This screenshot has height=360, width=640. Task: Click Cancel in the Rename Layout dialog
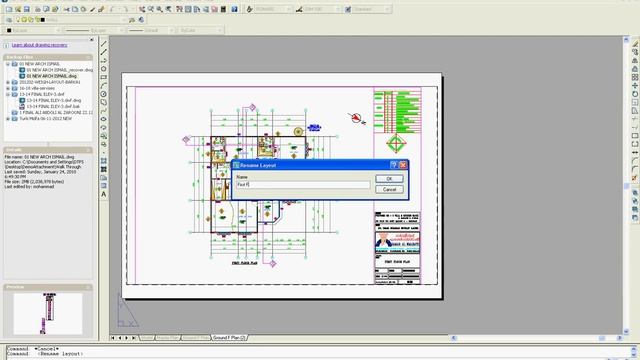389,189
